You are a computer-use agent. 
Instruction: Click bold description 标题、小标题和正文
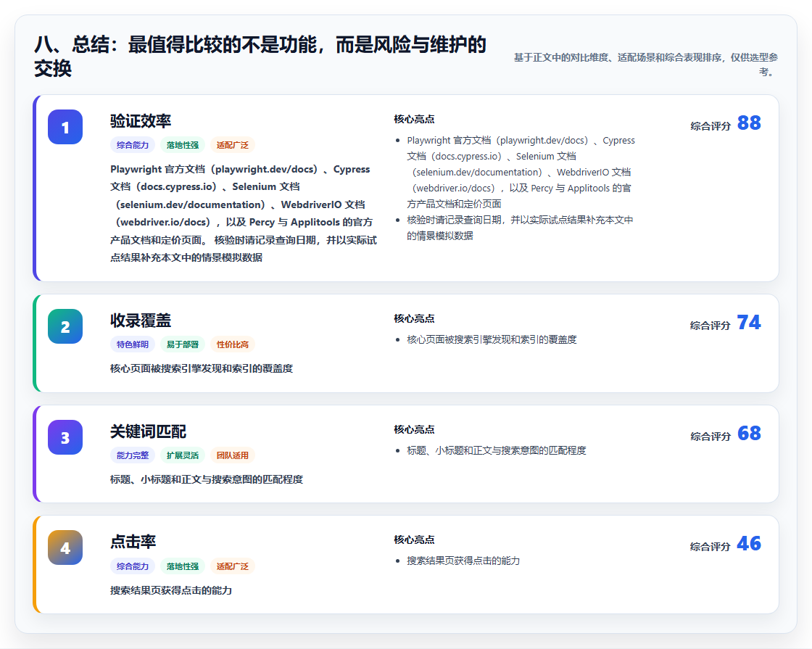207,479
